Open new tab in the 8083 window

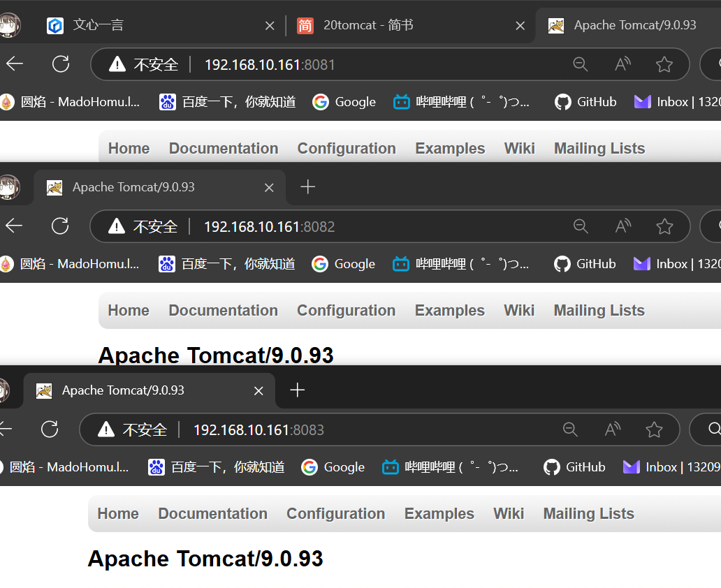click(x=297, y=390)
